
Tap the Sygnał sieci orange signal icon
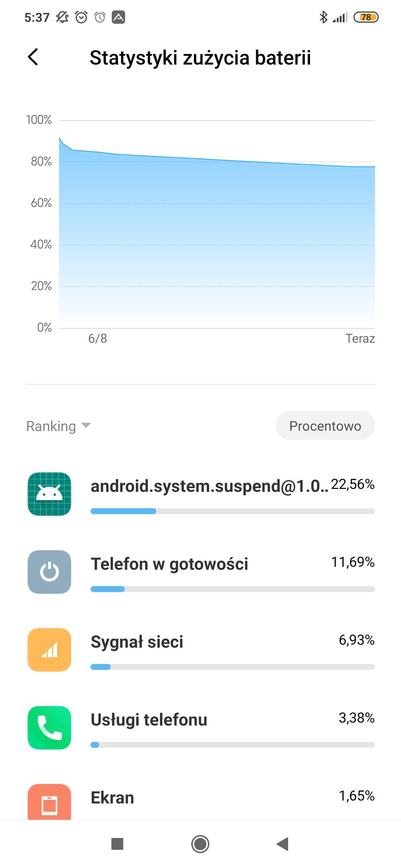[49, 650]
